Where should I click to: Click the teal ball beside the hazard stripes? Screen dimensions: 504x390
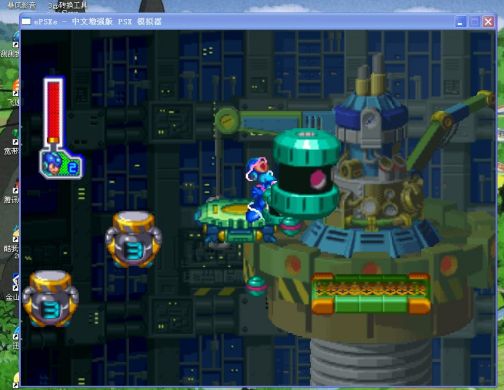[257, 286]
